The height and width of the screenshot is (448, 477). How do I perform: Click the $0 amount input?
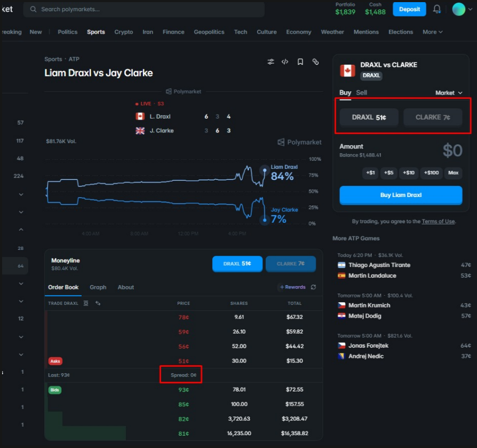pos(452,151)
